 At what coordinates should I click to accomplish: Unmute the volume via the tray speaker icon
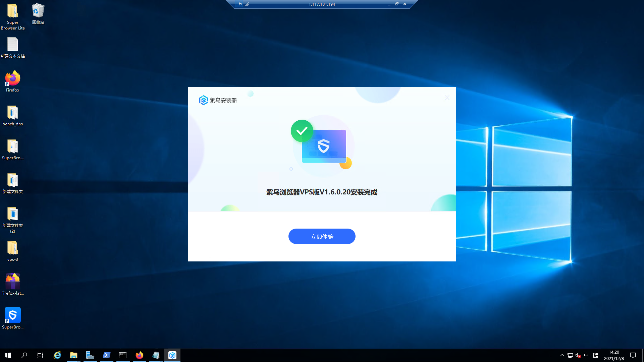(x=578, y=355)
